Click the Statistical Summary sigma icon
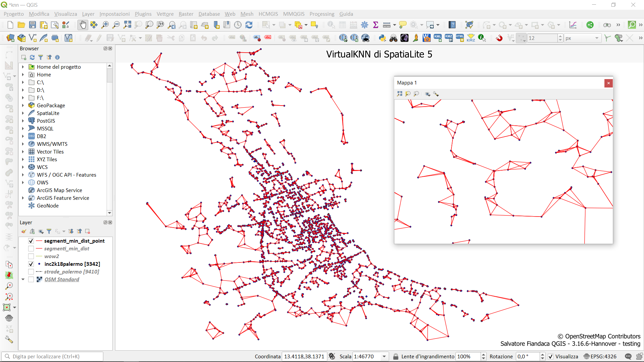 coord(376,25)
